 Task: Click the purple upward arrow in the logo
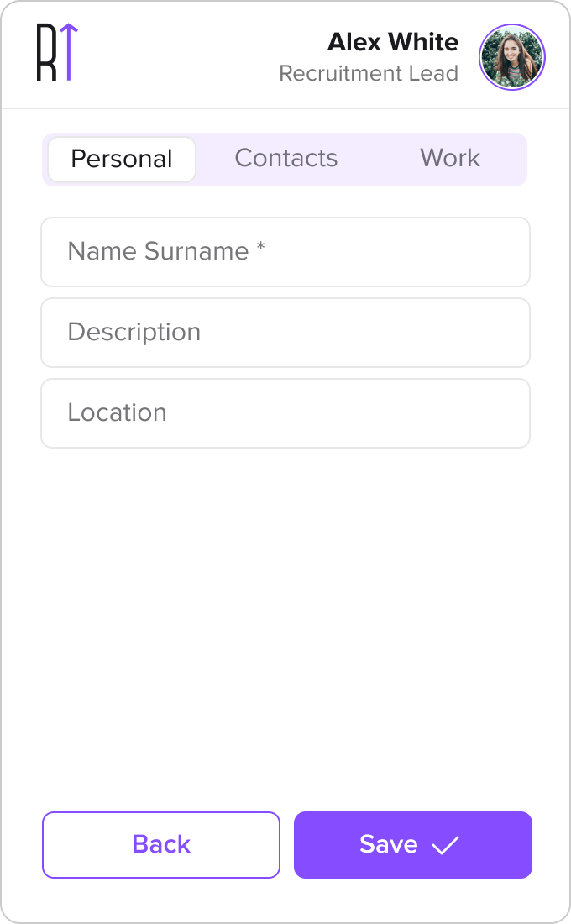[x=69, y=52]
